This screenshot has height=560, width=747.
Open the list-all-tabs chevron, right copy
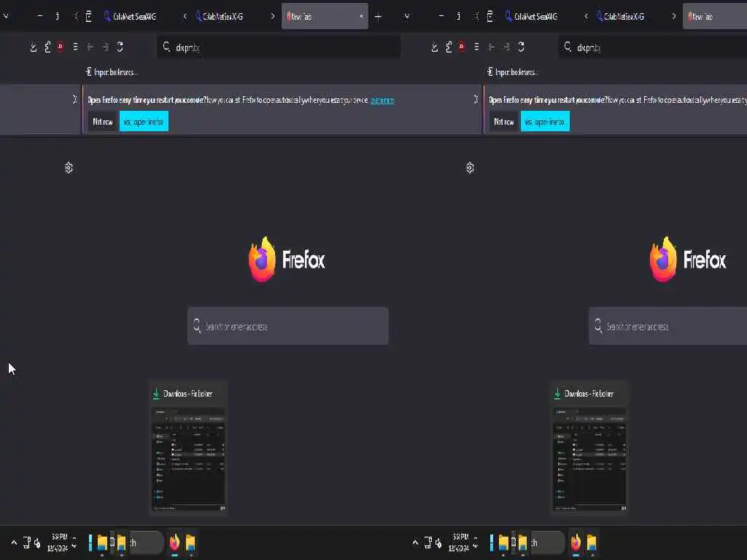click(x=407, y=16)
